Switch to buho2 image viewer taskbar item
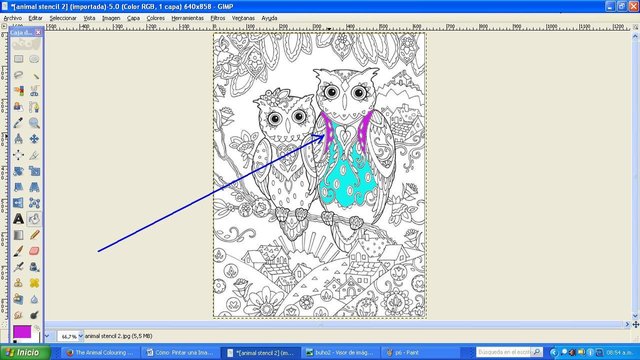This screenshot has width=640, height=360. [x=340, y=352]
